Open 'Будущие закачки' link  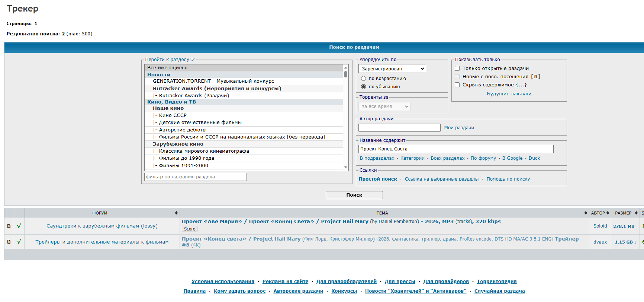(x=509, y=94)
